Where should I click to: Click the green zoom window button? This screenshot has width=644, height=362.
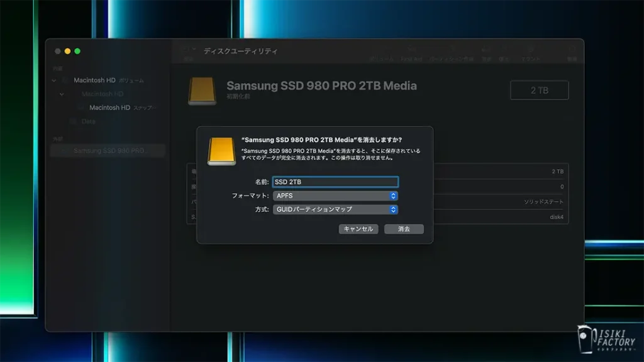[x=77, y=52]
